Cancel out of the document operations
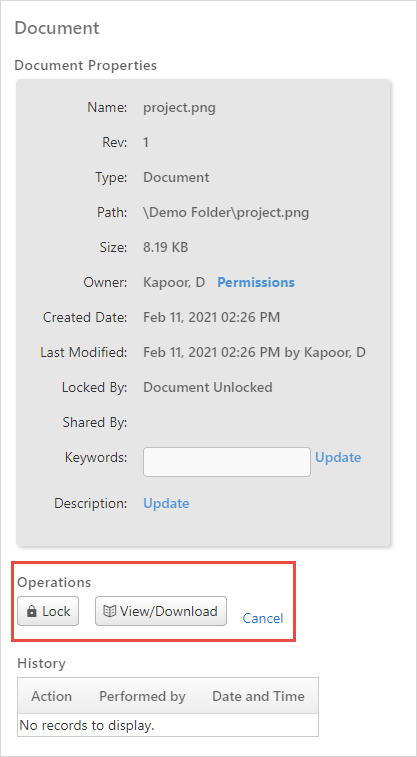 coord(263,618)
